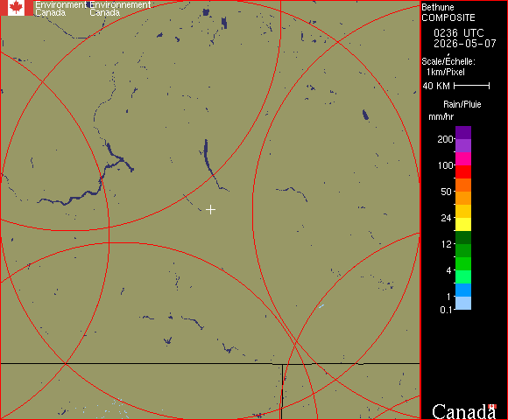Select the light blue 0.1 mm/hr legend swatch
This screenshot has height=420, width=508.
pyautogui.click(x=463, y=304)
